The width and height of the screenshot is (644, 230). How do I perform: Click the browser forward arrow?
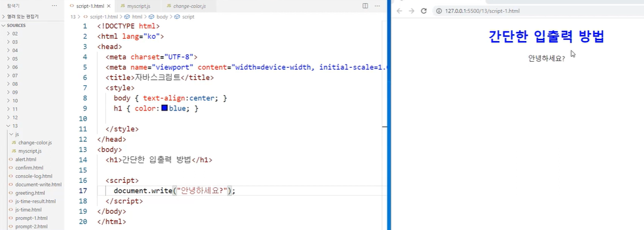412,11
